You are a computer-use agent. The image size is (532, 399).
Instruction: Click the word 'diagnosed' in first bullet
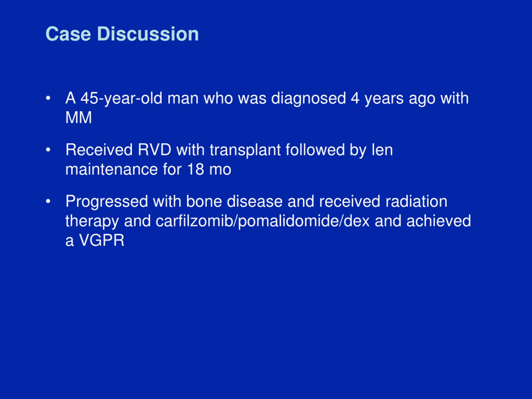(x=308, y=99)
